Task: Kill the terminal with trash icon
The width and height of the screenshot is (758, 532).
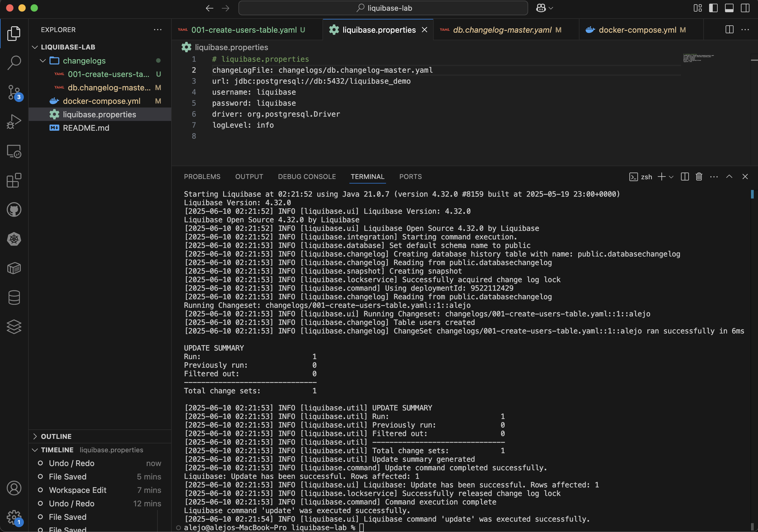Action: 699,177
